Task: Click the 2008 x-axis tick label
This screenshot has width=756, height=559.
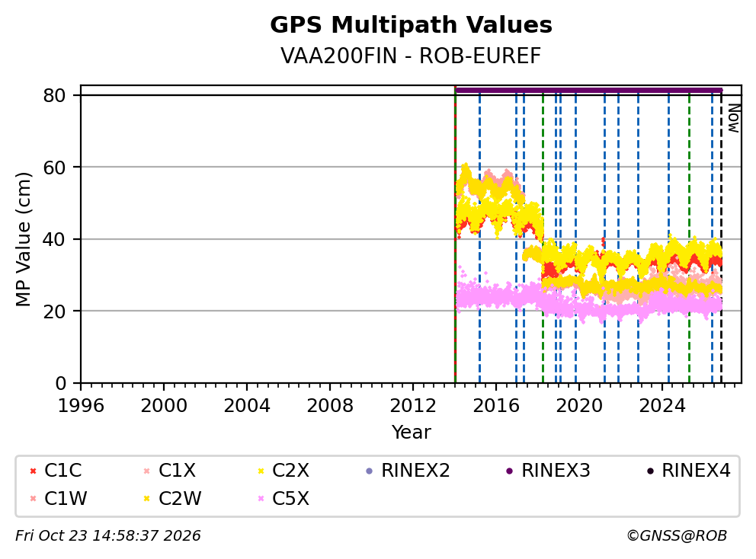Action: [x=330, y=406]
